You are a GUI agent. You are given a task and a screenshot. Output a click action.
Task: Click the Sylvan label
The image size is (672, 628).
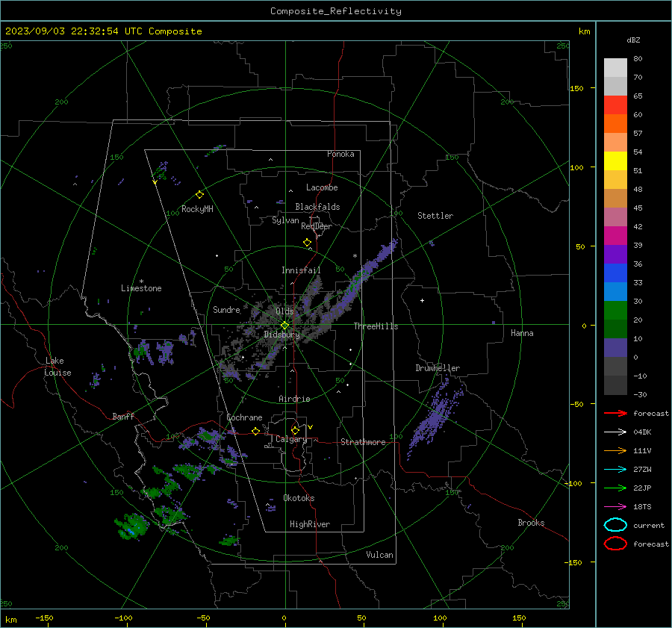click(x=285, y=220)
